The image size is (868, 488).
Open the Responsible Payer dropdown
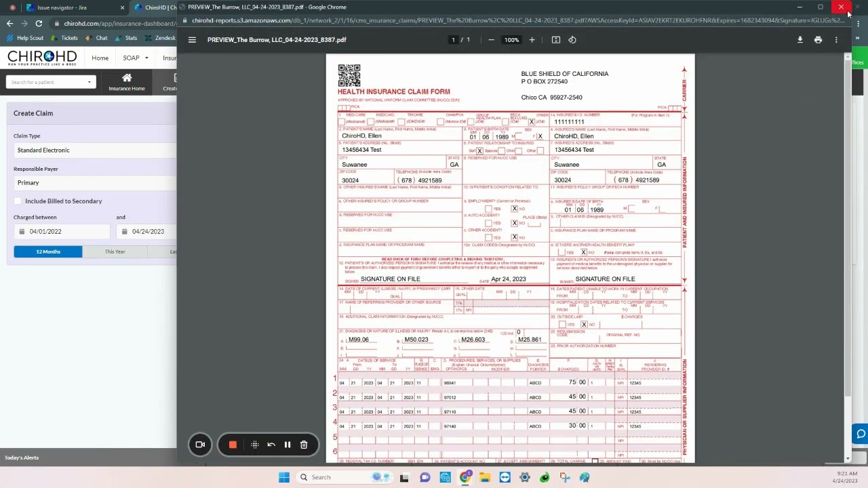pos(94,183)
